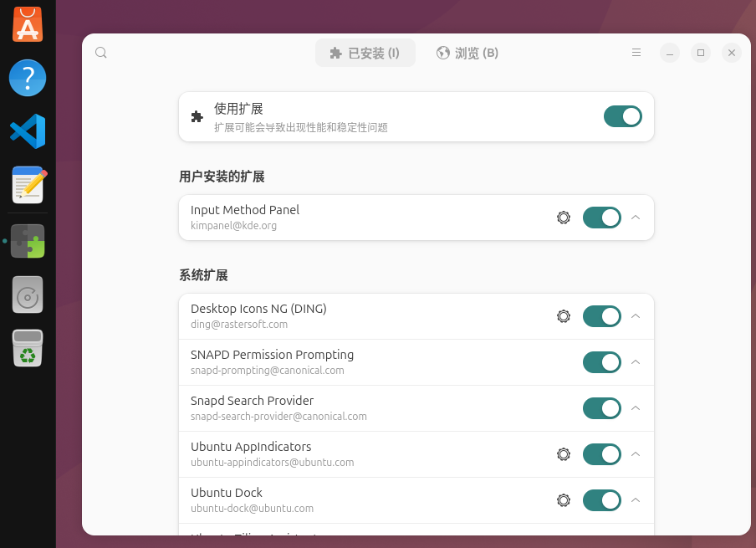
Task: Click ubuntu-dock@ubuntu.com identifier text
Action: coord(252,509)
